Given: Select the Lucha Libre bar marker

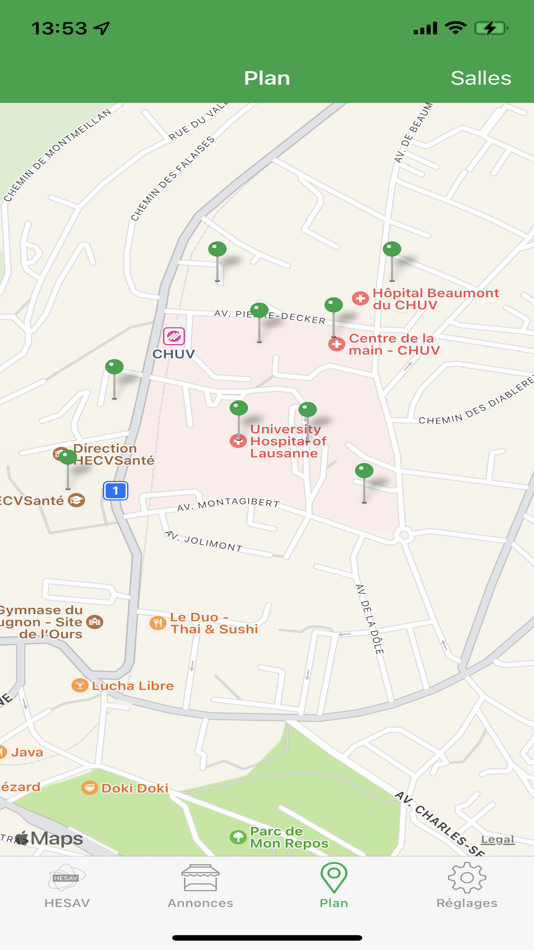Looking at the screenshot, I should coord(80,685).
